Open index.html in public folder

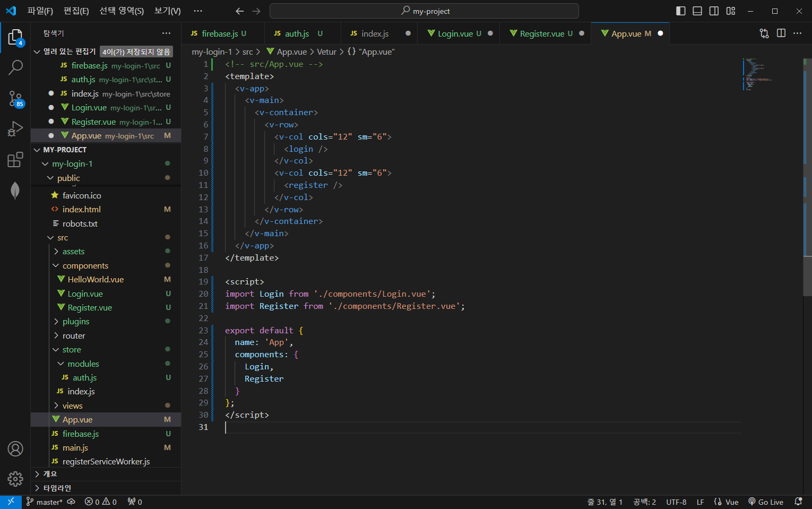81,210
